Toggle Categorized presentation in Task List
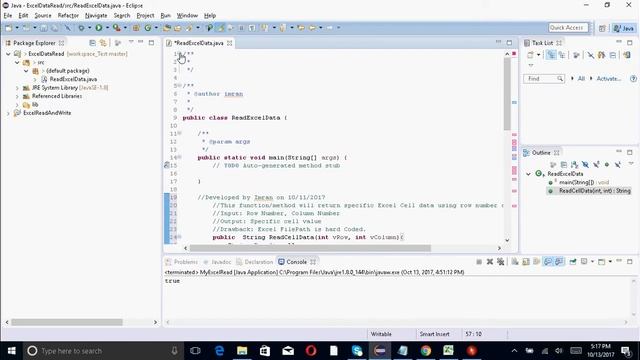640x360 pixels. point(551,55)
